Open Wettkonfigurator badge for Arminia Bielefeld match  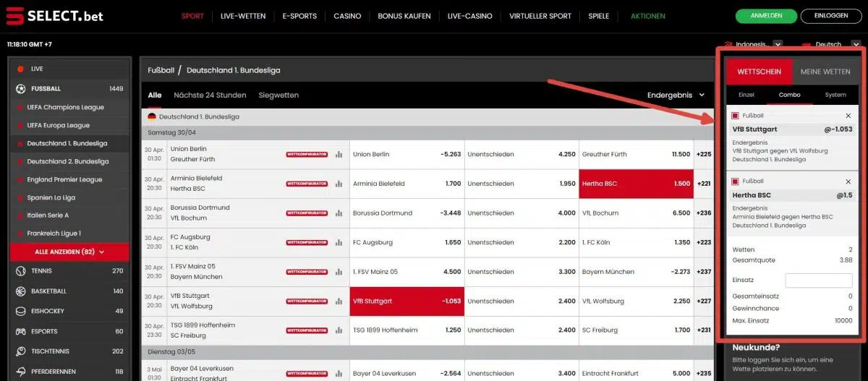tap(307, 184)
